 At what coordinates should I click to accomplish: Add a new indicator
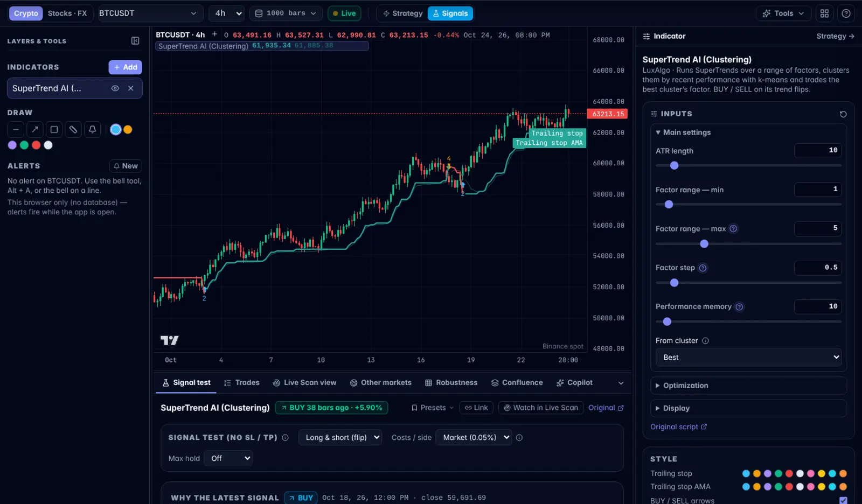click(126, 67)
